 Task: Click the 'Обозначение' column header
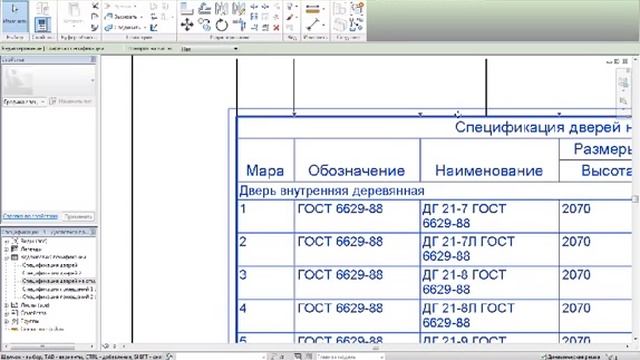(356, 171)
